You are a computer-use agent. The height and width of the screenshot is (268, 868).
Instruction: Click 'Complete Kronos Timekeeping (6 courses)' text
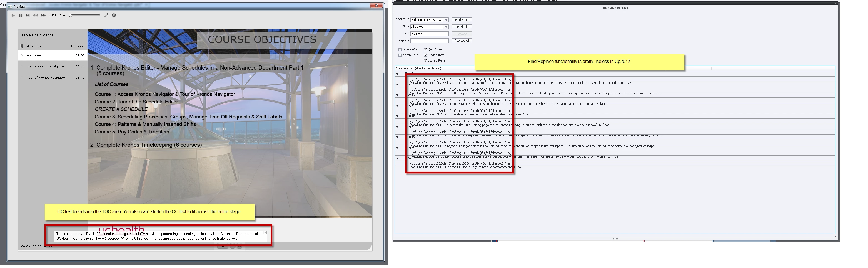(149, 145)
